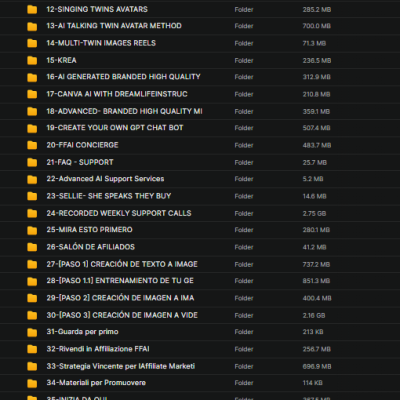Select 24-RECORDED WEEKLY SUPPORT CALLS name
Screen dimensions: 400x400
(119, 213)
